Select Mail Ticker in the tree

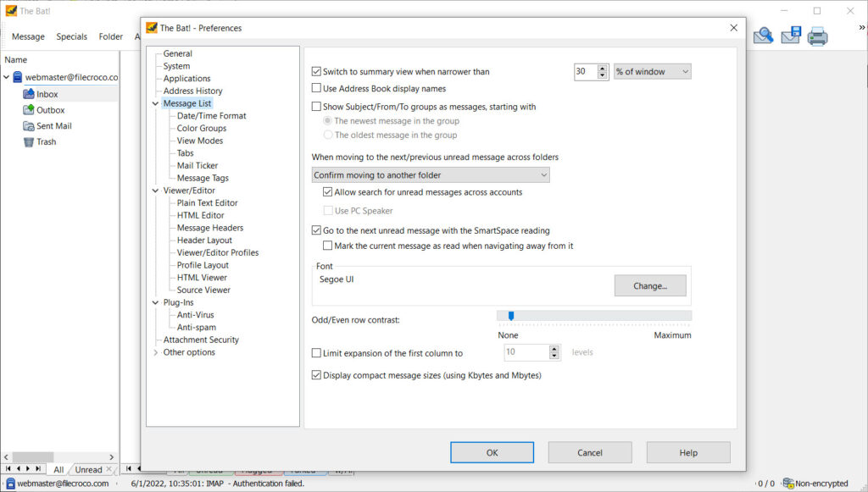pos(197,165)
